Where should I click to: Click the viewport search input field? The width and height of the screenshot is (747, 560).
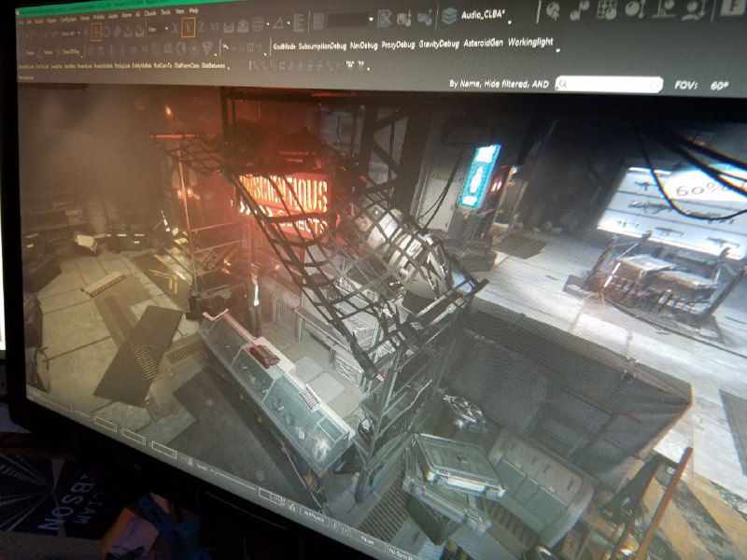click(x=610, y=85)
